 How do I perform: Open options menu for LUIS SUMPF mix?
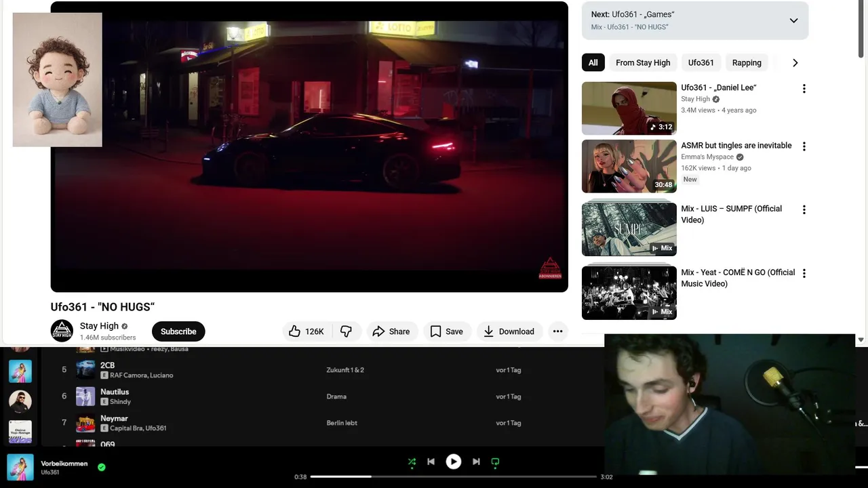(804, 210)
